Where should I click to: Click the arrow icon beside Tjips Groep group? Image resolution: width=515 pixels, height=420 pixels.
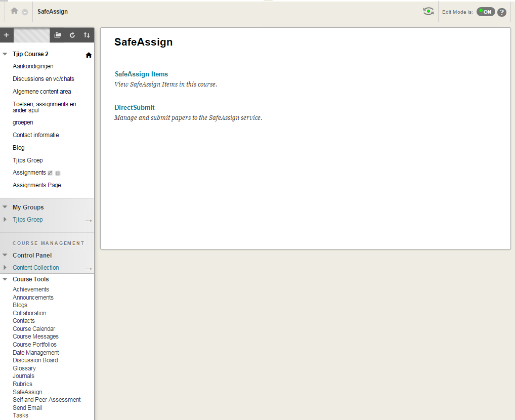tap(89, 221)
